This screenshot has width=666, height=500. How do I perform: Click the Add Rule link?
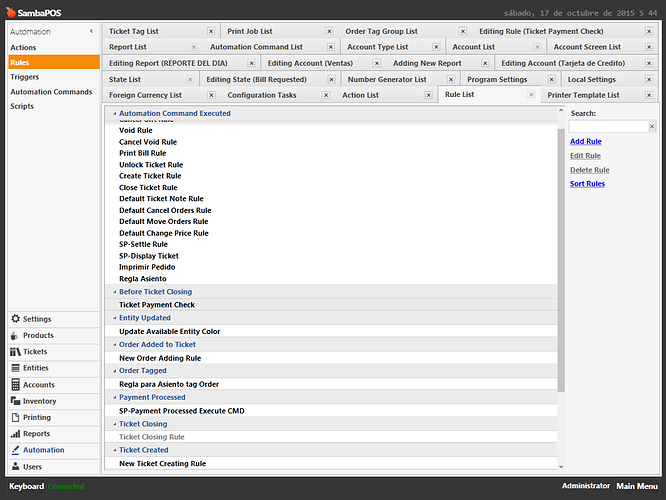(x=586, y=141)
